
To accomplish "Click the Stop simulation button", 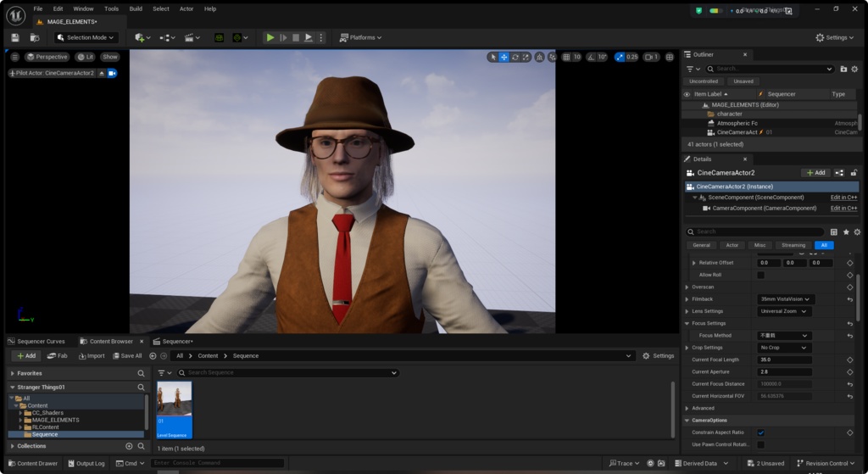I will (x=296, y=37).
